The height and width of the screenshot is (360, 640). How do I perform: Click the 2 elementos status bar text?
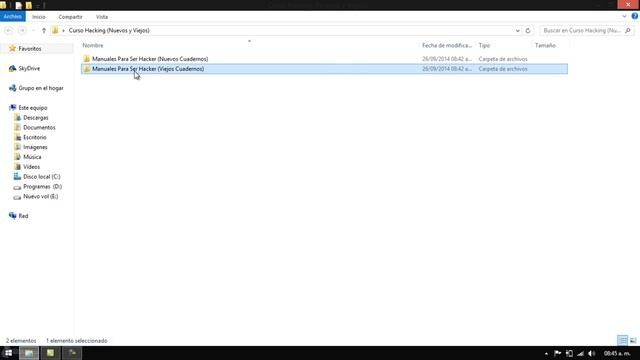pyautogui.click(x=21, y=341)
